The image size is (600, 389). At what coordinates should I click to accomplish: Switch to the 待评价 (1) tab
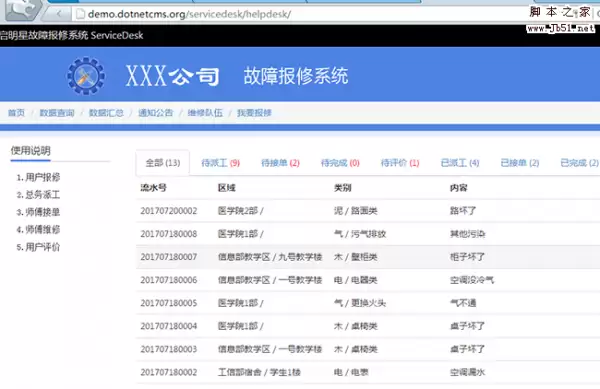[400, 163]
